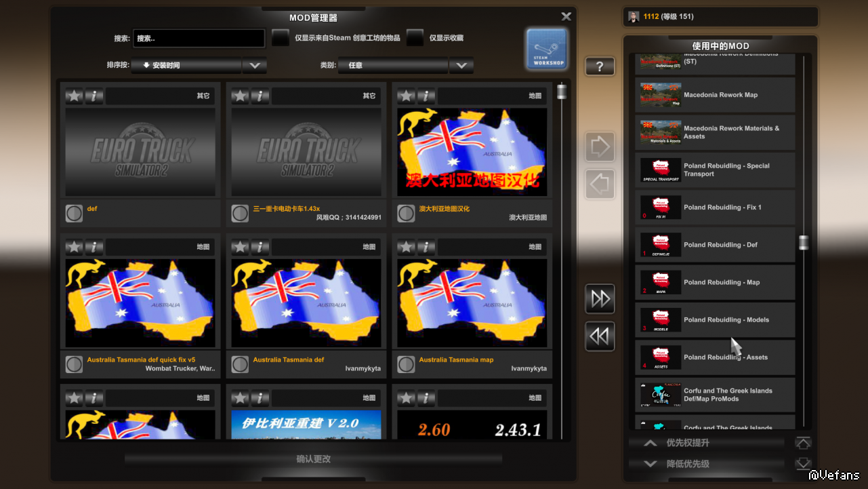The height and width of the screenshot is (489, 868).
Task: Enable 仅显示来自Steam创意工坊的物品 checkbox
Action: tap(281, 39)
